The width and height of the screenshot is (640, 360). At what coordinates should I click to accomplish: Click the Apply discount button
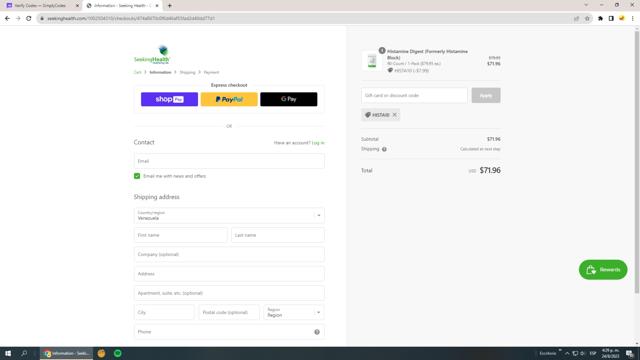486,95
